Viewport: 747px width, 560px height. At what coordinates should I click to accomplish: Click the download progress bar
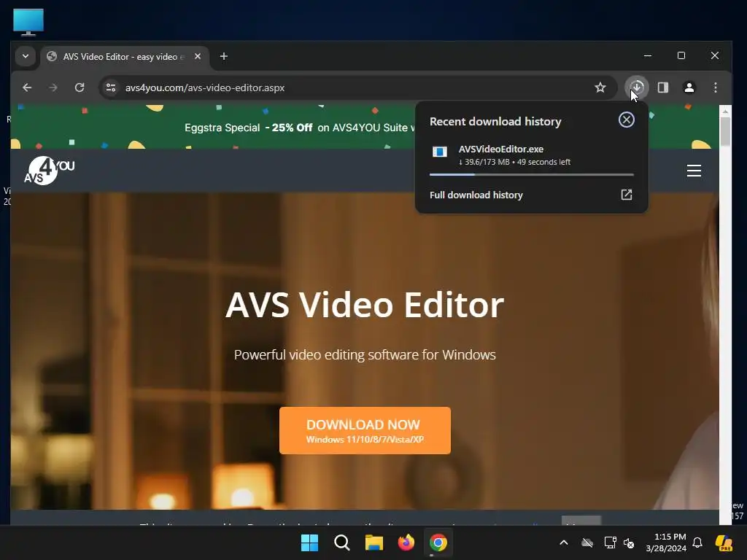(531, 175)
